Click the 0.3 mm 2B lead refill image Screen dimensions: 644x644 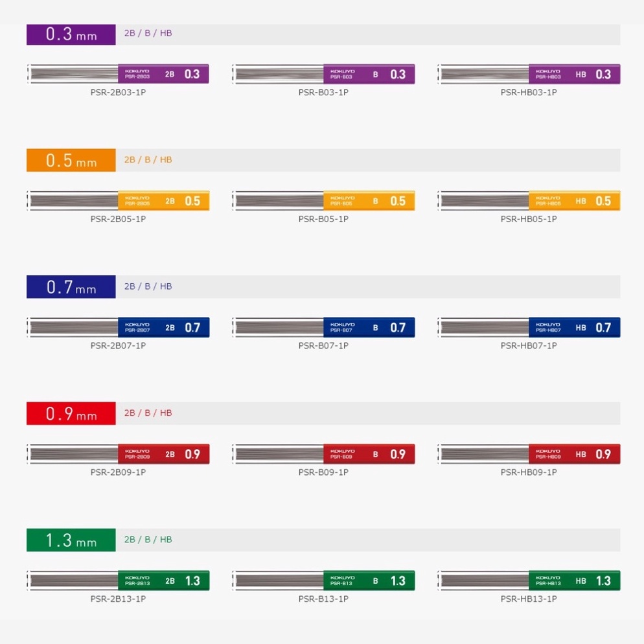(x=118, y=74)
